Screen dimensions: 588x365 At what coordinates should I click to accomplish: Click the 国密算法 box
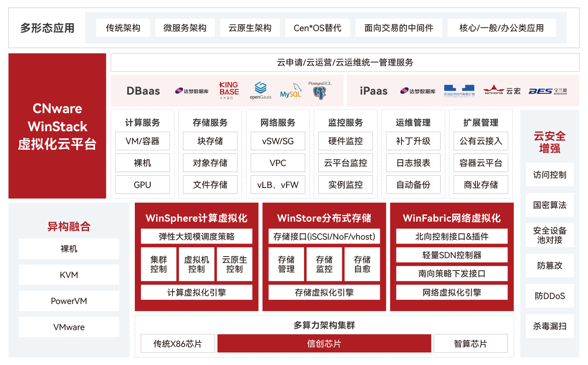click(550, 205)
